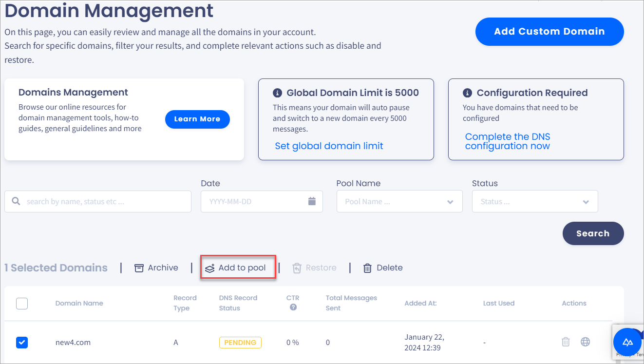Open the round blue chat widget
The image size is (644, 364).
pos(627,342)
